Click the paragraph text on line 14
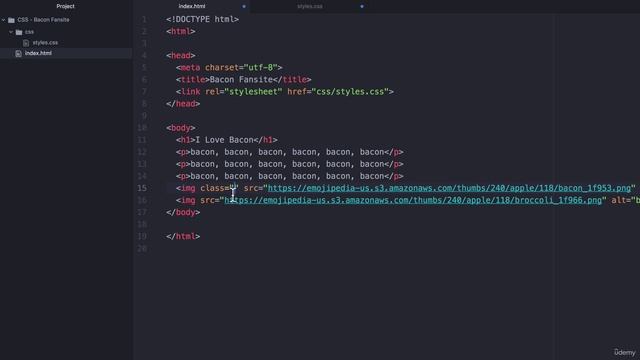Image resolution: width=640 pixels, height=360 pixels. point(287,176)
